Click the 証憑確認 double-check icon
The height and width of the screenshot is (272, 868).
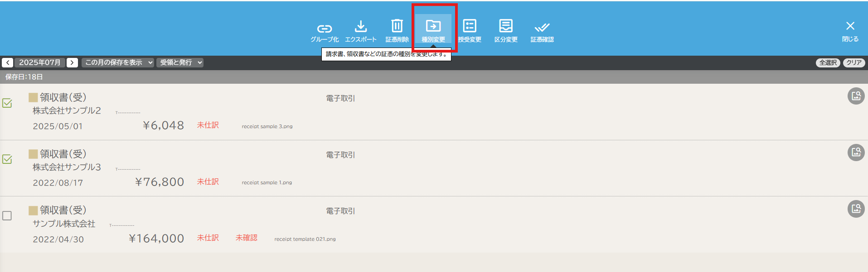coord(542,27)
